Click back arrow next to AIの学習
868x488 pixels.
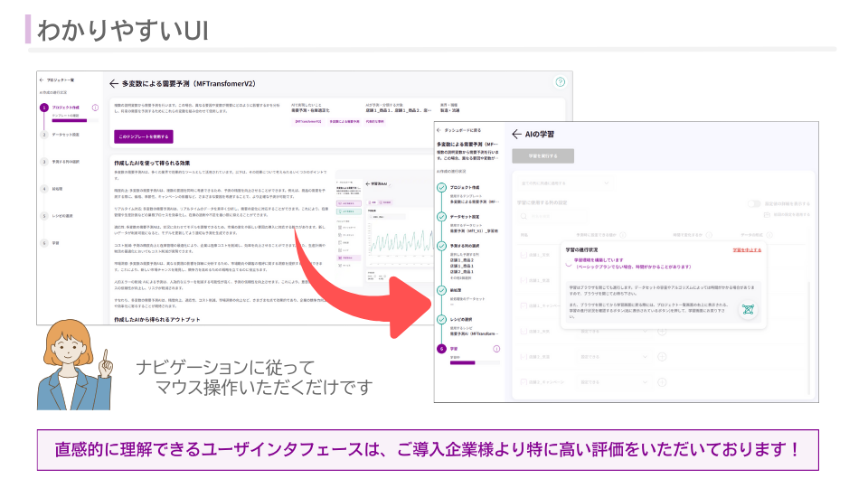click(x=516, y=133)
